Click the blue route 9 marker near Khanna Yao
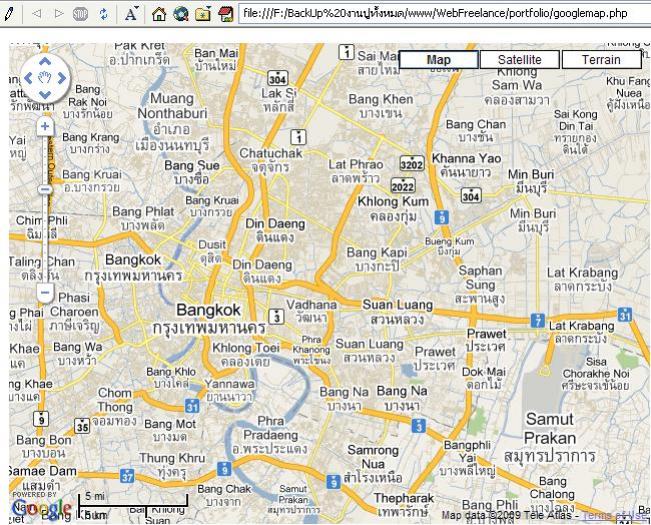Image resolution: width=651 pixels, height=525 pixels. pyautogui.click(x=442, y=217)
